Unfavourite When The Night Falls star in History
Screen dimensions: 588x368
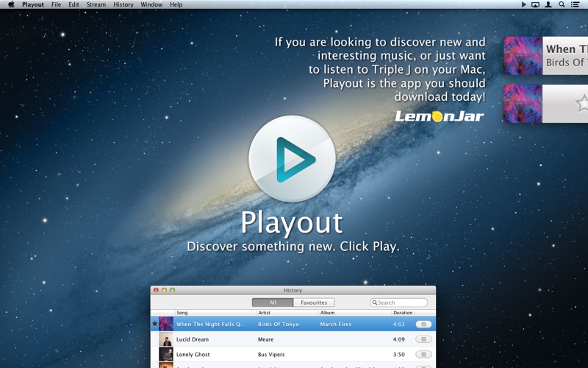[154, 324]
